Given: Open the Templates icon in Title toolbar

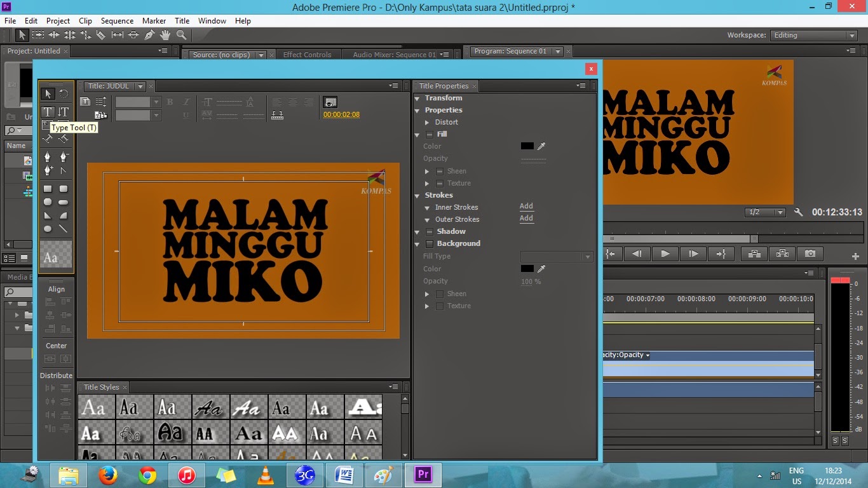Looking at the screenshot, I should coord(101,115).
